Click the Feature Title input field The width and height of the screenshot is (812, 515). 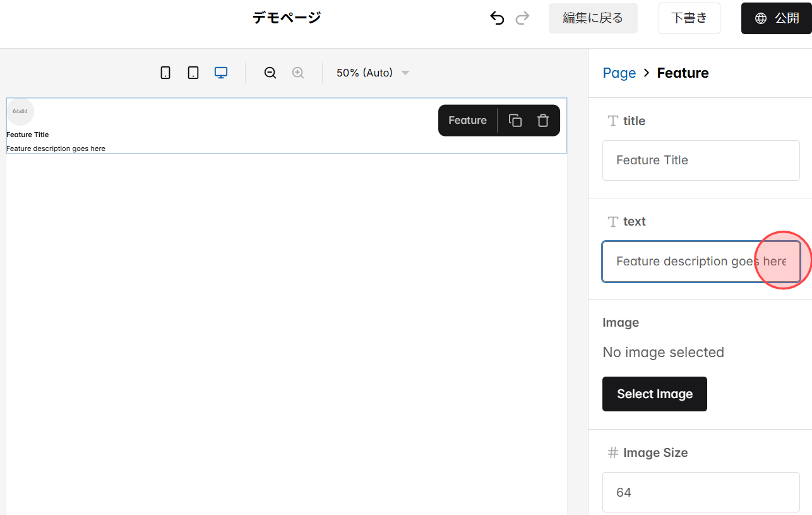701,160
